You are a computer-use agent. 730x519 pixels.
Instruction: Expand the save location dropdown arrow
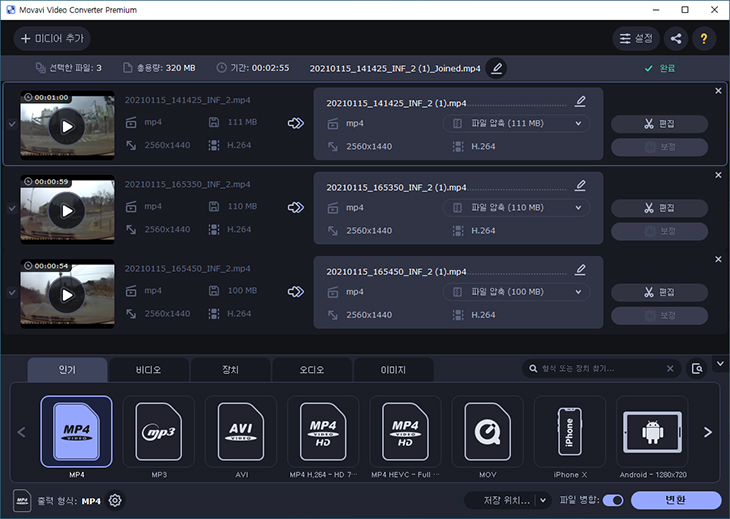(x=543, y=500)
